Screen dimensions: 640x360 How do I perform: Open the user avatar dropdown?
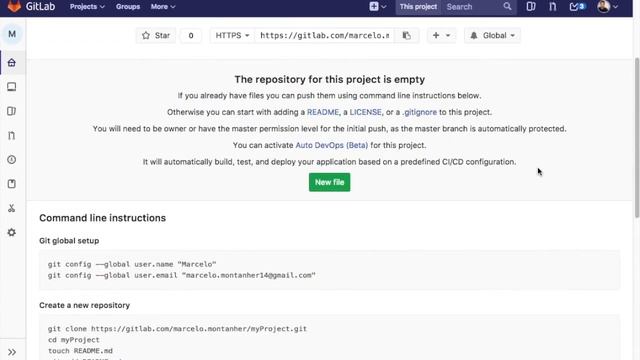(607, 7)
